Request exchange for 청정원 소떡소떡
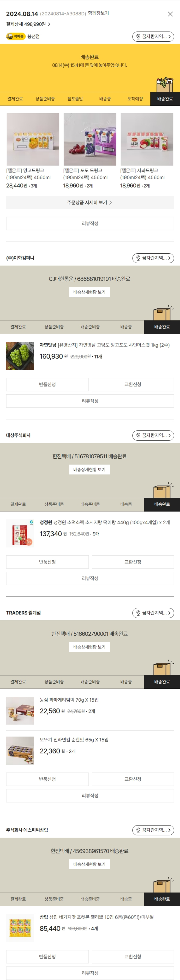The height and width of the screenshot is (980, 180). click(x=132, y=562)
